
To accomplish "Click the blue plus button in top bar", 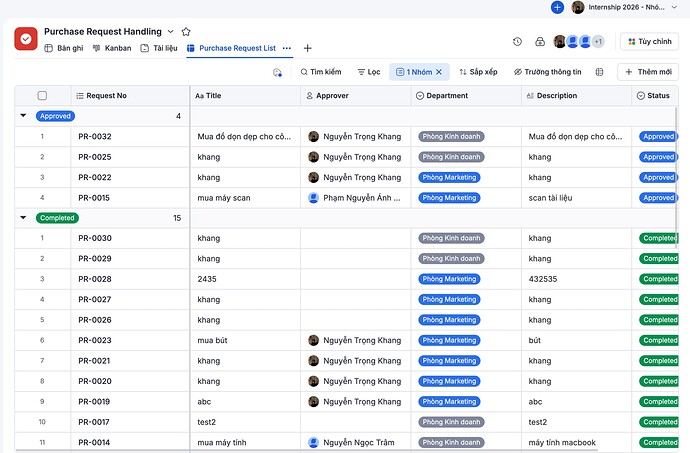I will click(557, 7).
